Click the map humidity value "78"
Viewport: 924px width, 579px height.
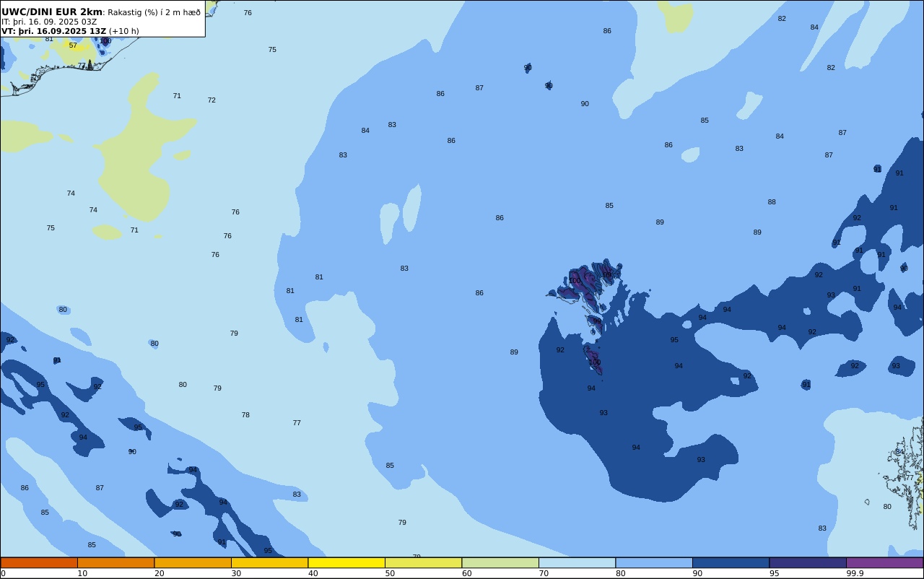pos(245,415)
